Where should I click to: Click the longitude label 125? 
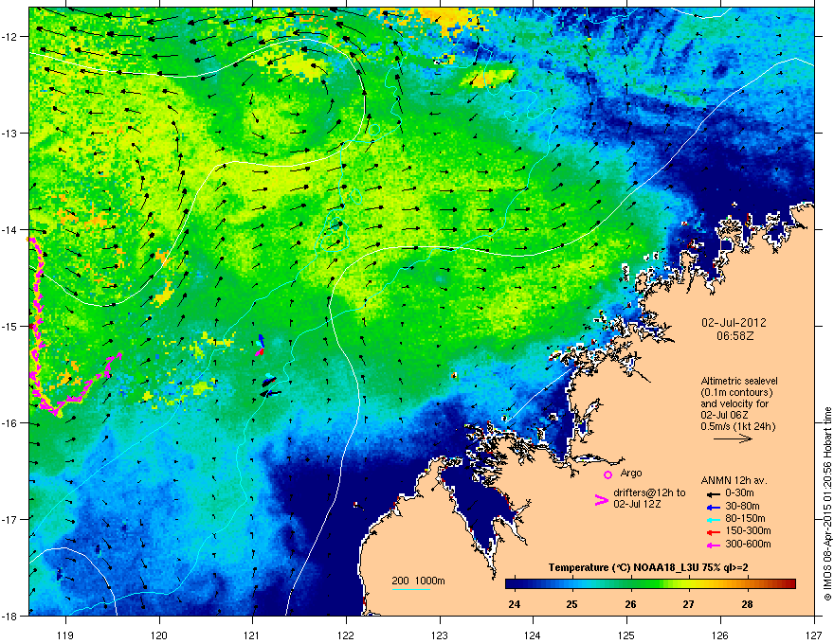pos(626,635)
